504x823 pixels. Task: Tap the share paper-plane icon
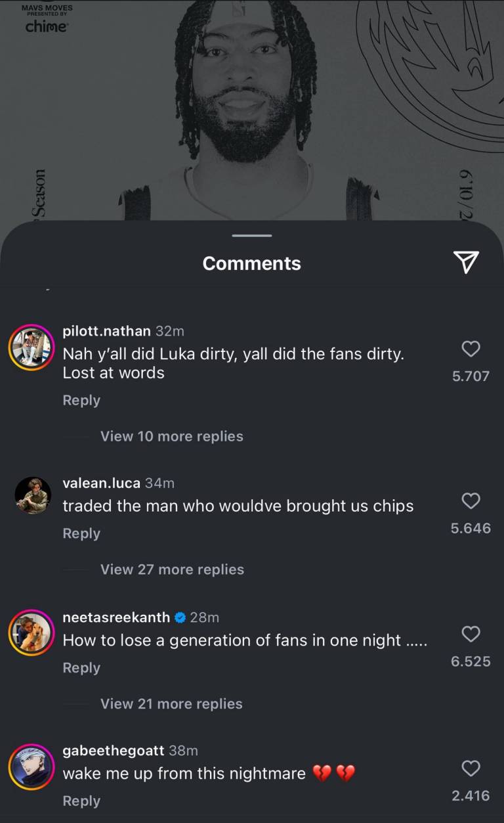(466, 262)
